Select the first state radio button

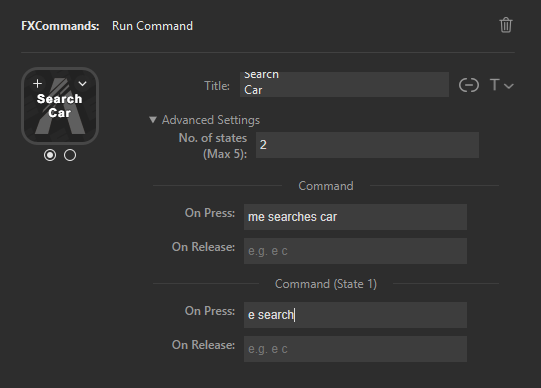click(50, 155)
